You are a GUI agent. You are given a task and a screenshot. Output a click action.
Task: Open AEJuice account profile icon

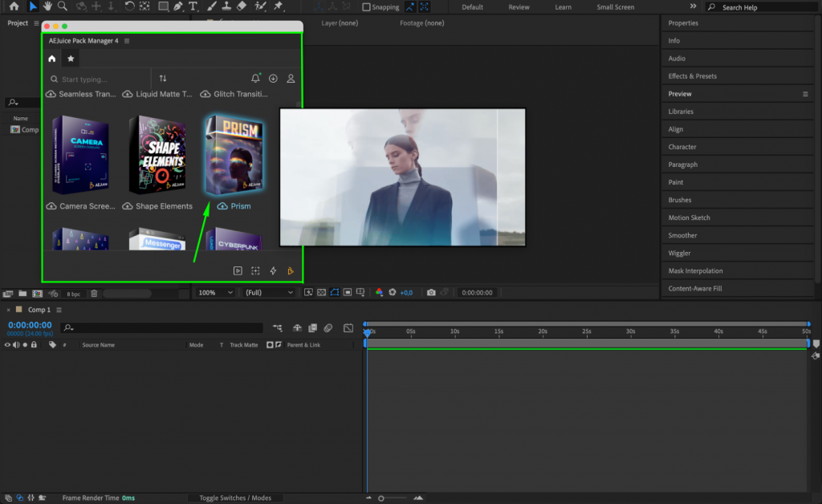291,78
